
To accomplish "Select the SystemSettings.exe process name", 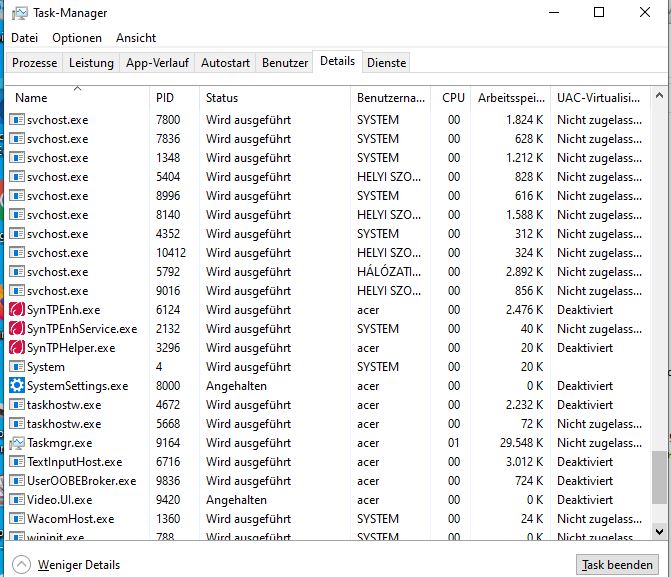I will point(77,386).
